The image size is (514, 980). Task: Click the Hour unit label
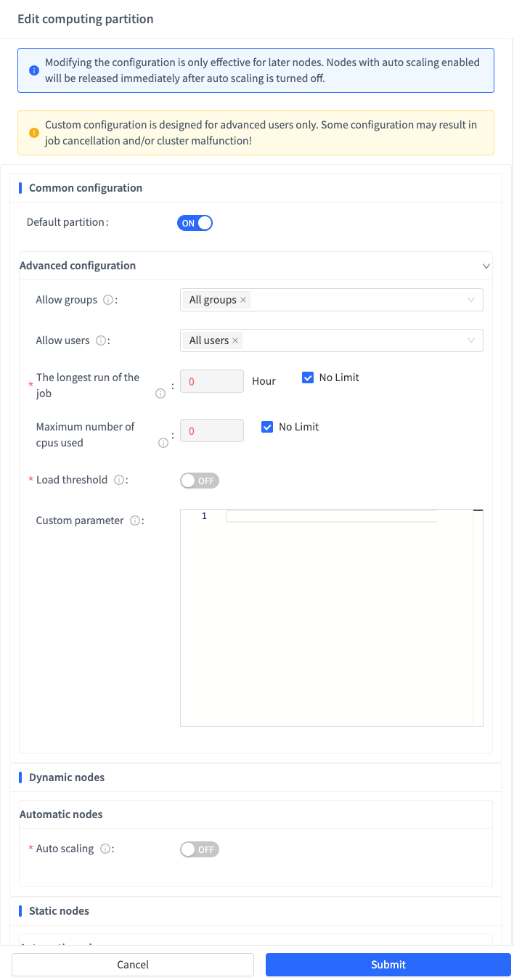tap(264, 381)
